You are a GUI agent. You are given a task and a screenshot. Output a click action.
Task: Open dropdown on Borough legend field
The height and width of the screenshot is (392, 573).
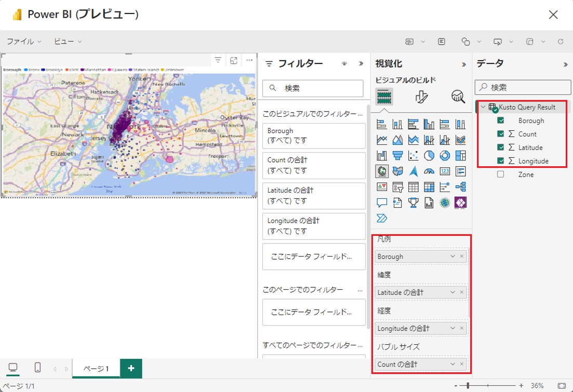click(x=452, y=256)
